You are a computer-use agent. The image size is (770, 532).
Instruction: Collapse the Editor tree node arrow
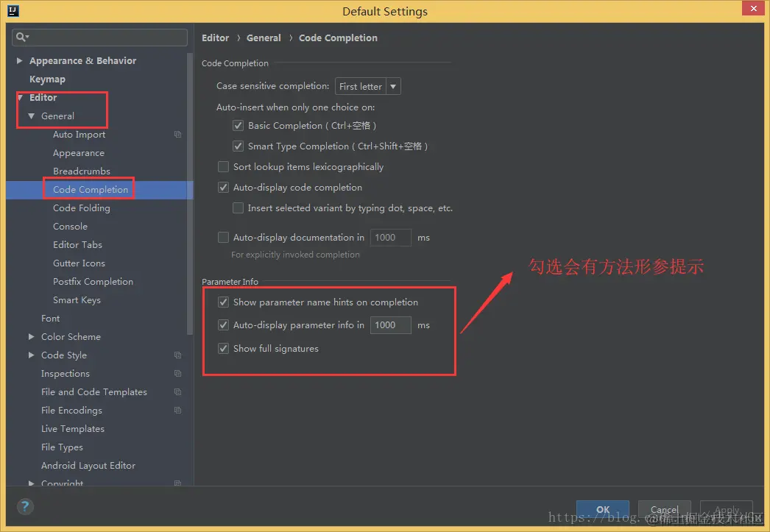[20, 98]
